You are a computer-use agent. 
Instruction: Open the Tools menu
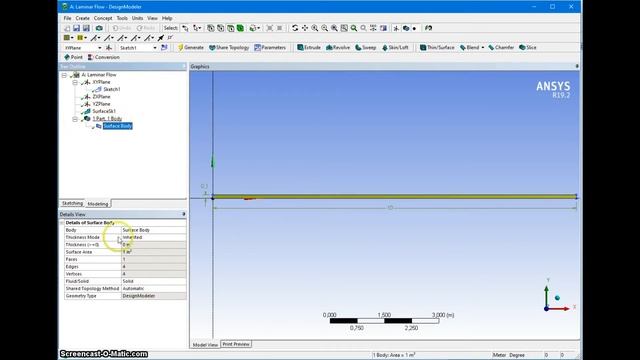click(122, 18)
